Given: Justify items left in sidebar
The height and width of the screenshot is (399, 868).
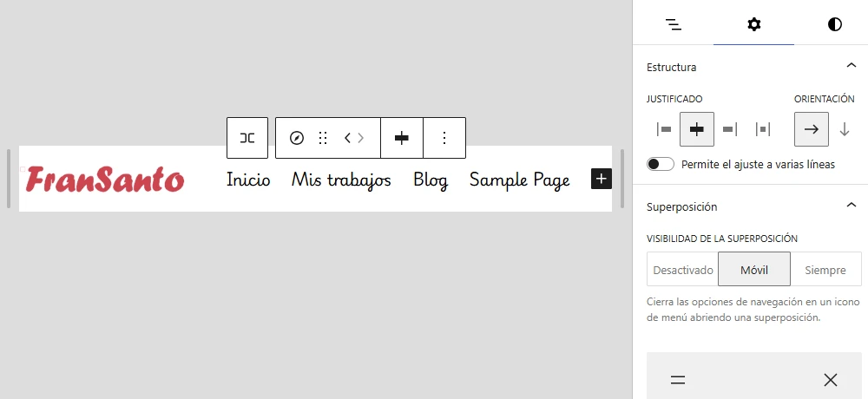Looking at the screenshot, I should click(664, 129).
